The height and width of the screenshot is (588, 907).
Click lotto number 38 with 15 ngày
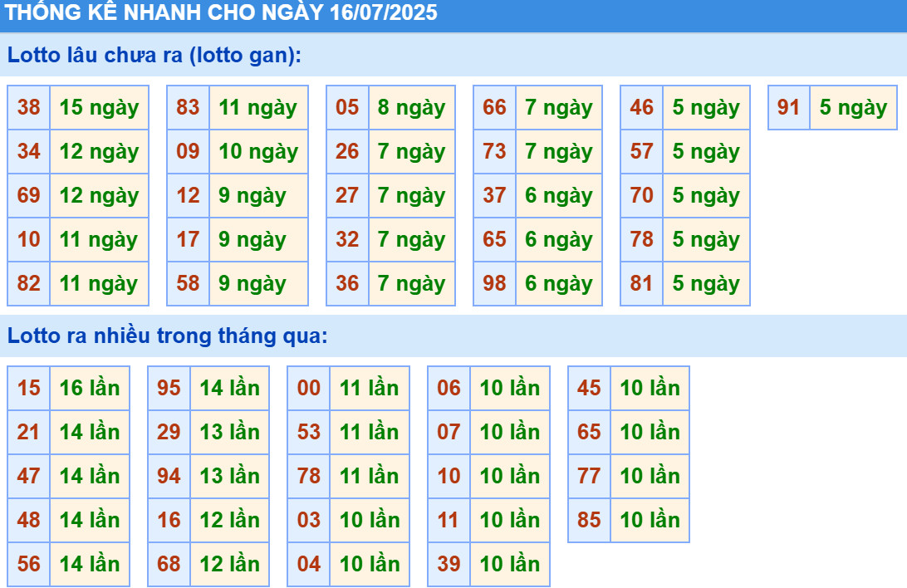click(x=29, y=108)
